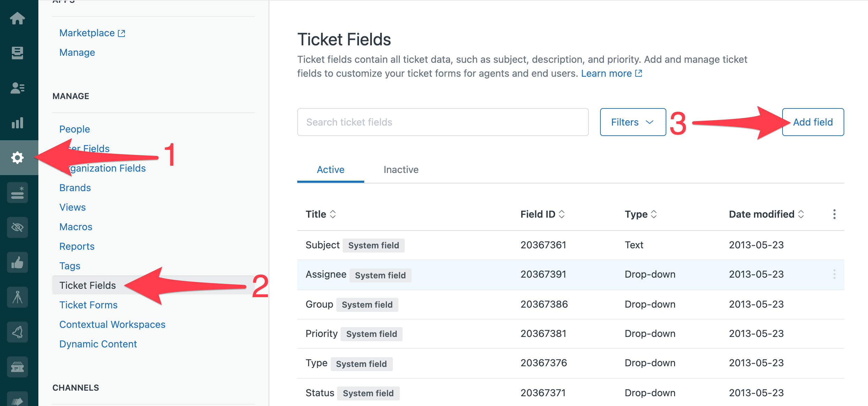Open the Views ticket tray icon
Screen dimensions: 868x406
17,53
